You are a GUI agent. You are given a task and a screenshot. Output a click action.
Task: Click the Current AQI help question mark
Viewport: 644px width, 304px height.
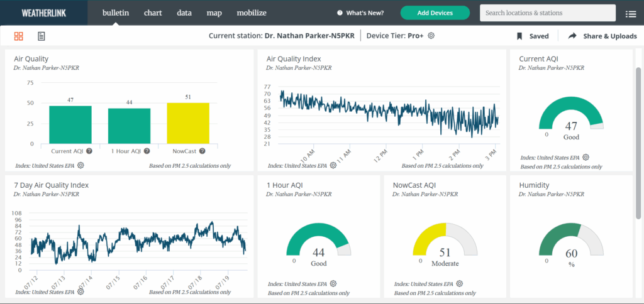click(x=89, y=151)
